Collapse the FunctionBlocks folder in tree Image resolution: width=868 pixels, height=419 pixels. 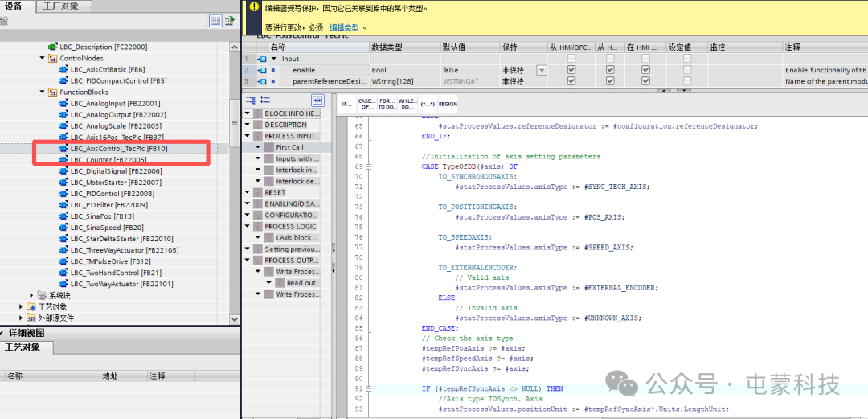[x=43, y=92]
